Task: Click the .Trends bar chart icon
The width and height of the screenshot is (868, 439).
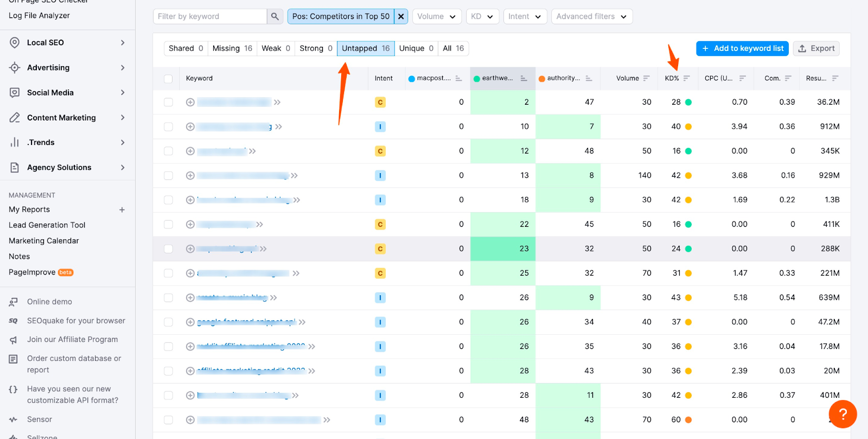Action: tap(15, 142)
